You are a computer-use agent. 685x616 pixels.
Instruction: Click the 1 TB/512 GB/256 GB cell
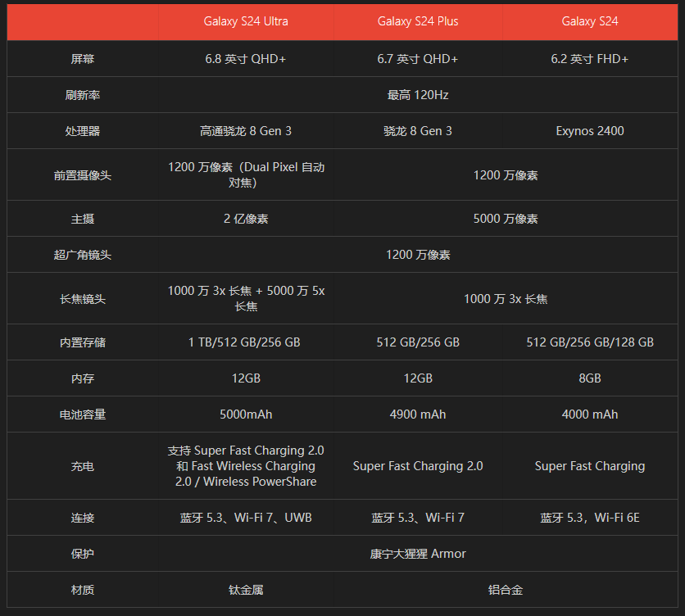246,342
